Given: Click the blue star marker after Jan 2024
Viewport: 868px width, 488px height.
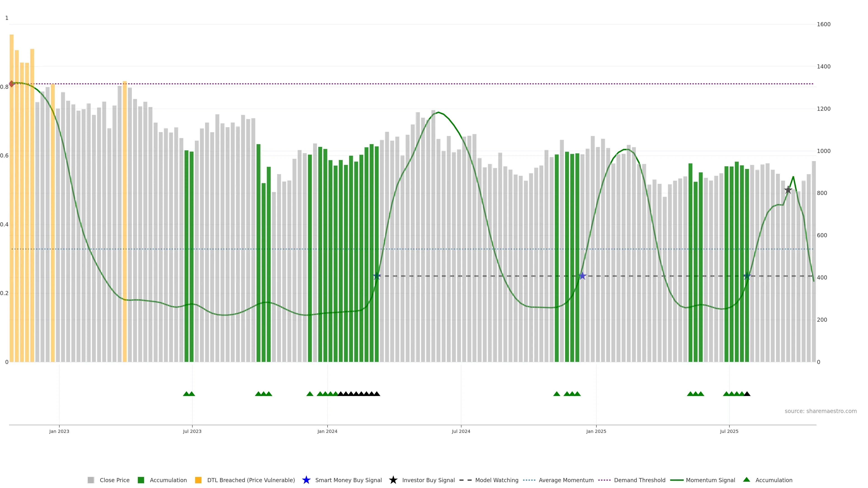Looking at the screenshot, I should (x=377, y=276).
